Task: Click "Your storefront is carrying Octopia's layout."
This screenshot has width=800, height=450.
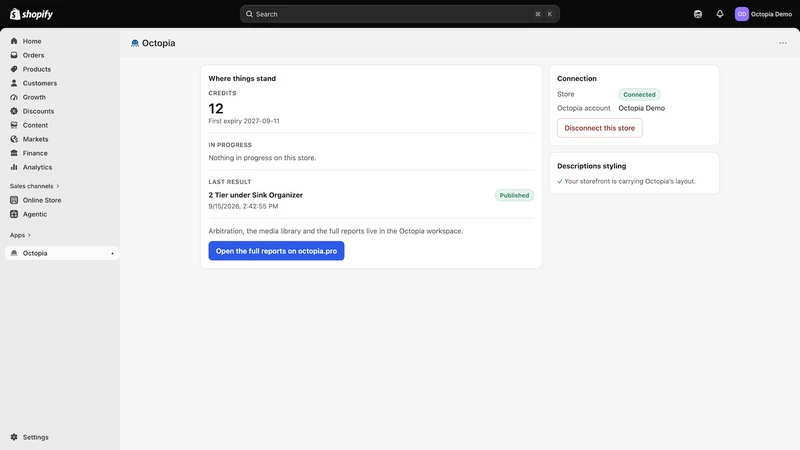Action: [630, 181]
